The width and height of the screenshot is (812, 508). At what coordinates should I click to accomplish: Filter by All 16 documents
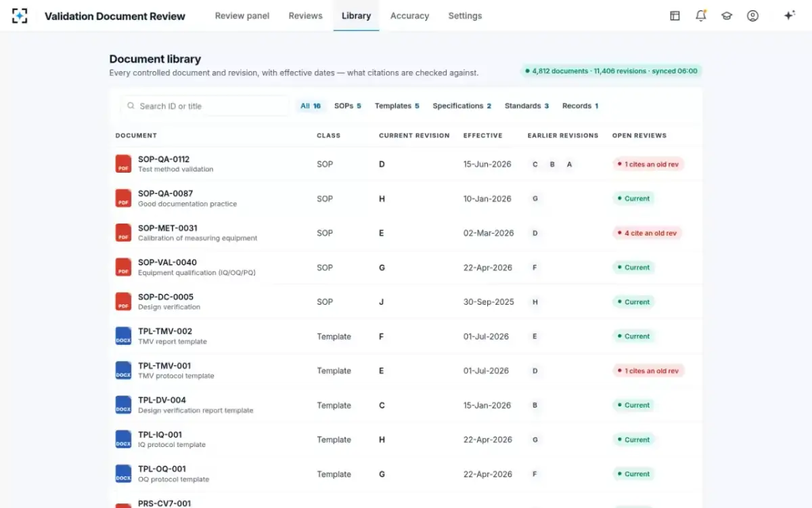(x=311, y=106)
